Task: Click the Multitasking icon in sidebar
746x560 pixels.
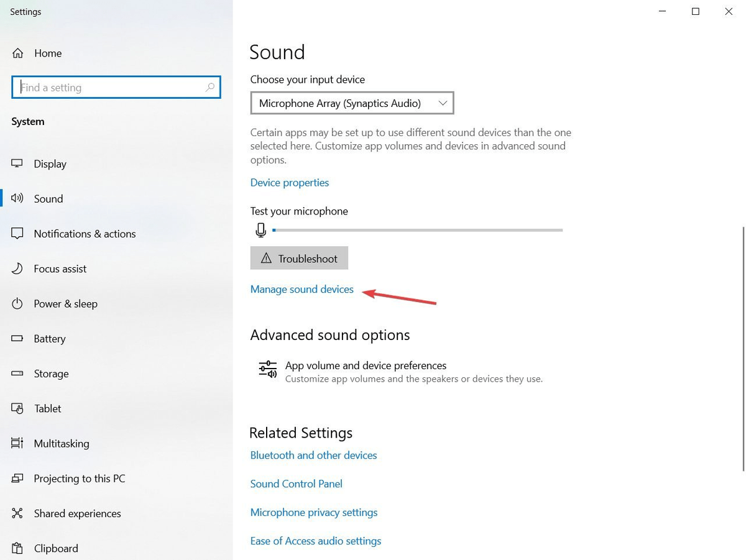Action: tap(17, 443)
